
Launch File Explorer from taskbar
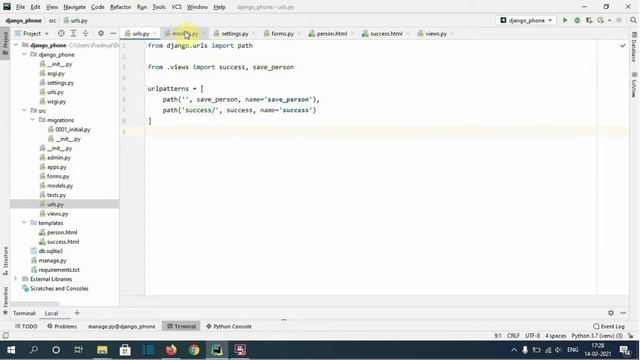102,350
